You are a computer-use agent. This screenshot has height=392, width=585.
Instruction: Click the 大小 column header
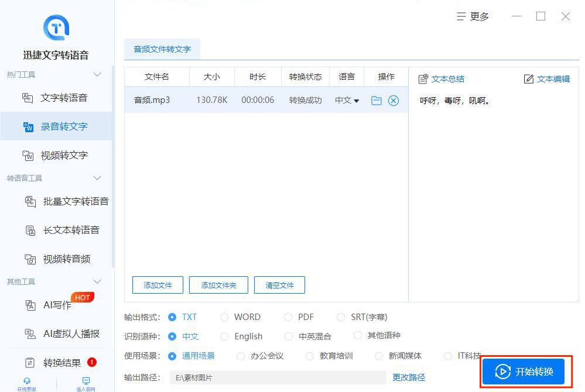212,77
